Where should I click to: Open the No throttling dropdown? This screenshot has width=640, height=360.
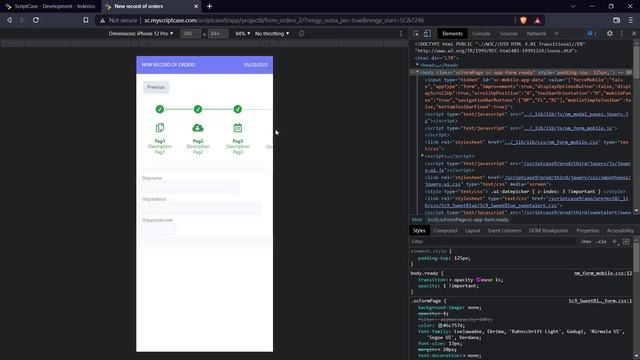[x=272, y=33]
